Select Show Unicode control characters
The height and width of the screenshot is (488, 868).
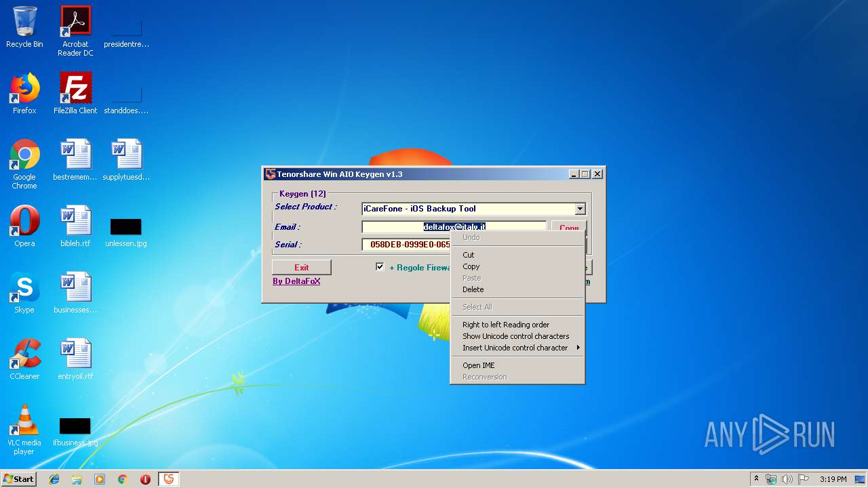pos(517,336)
